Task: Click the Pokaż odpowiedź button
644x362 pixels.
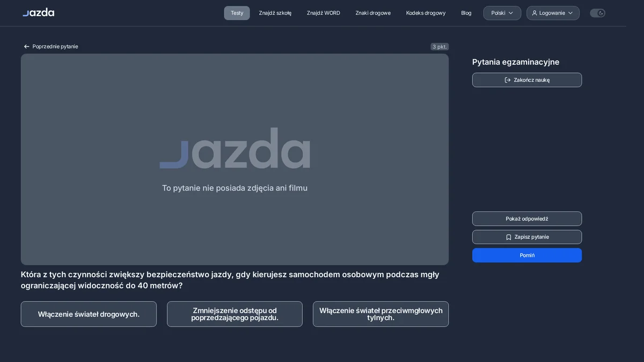Action: (527, 219)
